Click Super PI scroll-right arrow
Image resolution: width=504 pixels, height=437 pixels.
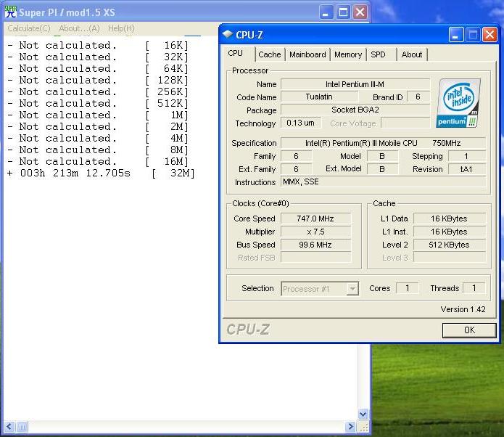(x=350, y=427)
